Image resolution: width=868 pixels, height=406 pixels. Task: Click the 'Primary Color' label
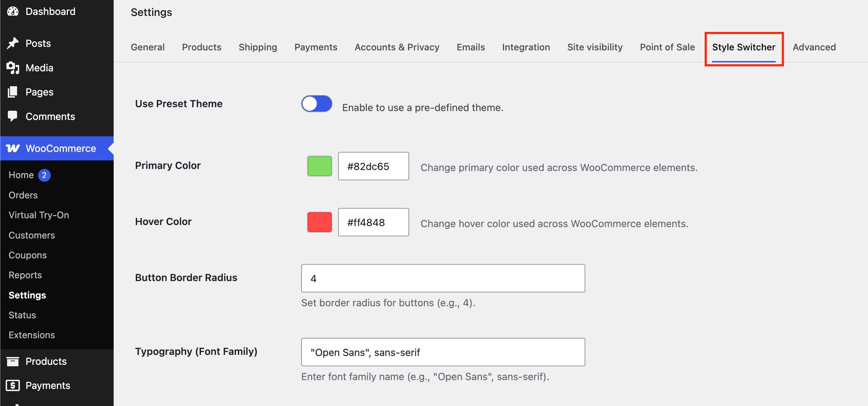point(168,165)
